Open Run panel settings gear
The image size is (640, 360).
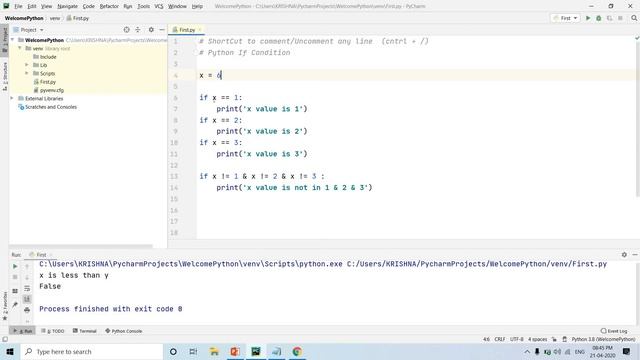pos(624,254)
